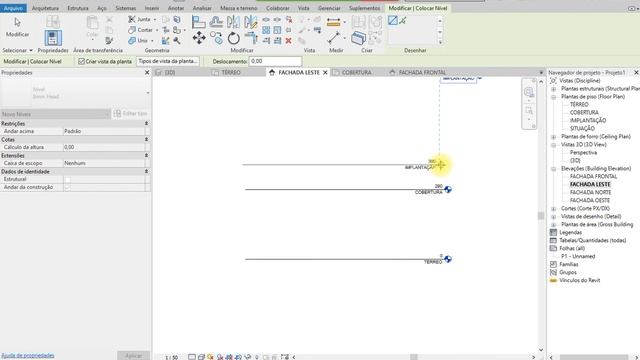Select the Rotate tool
The width and height of the screenshot is (640, 360).
pyautogui.click(x=233, y=38)
